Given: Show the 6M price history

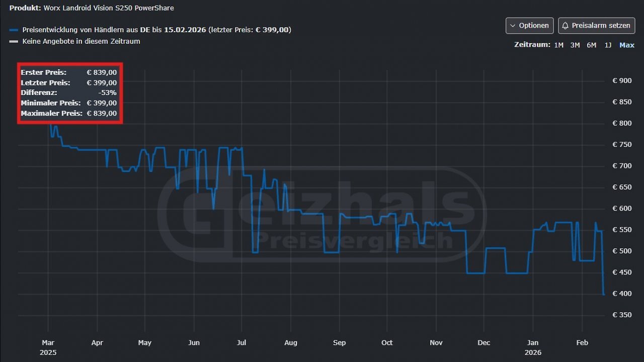Looking at the screenshot, I should [x=591, y=45].
